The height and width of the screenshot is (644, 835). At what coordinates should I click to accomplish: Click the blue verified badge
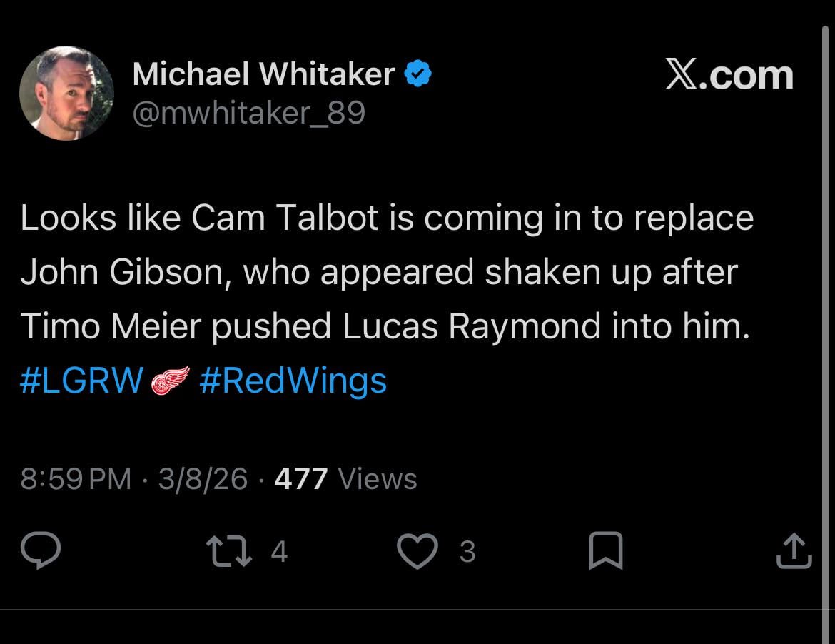pyautogui.click(x=417, y=74)
